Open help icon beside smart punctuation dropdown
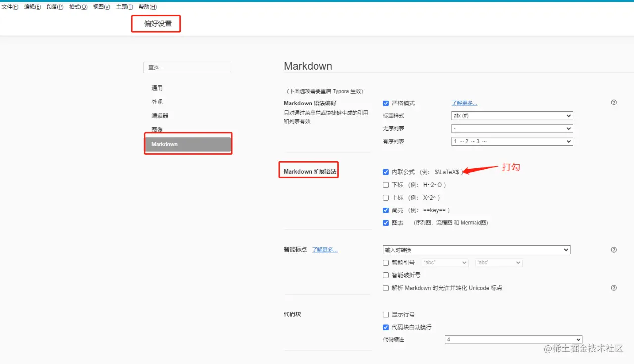The image size is (634, 364). click(614, 250)
